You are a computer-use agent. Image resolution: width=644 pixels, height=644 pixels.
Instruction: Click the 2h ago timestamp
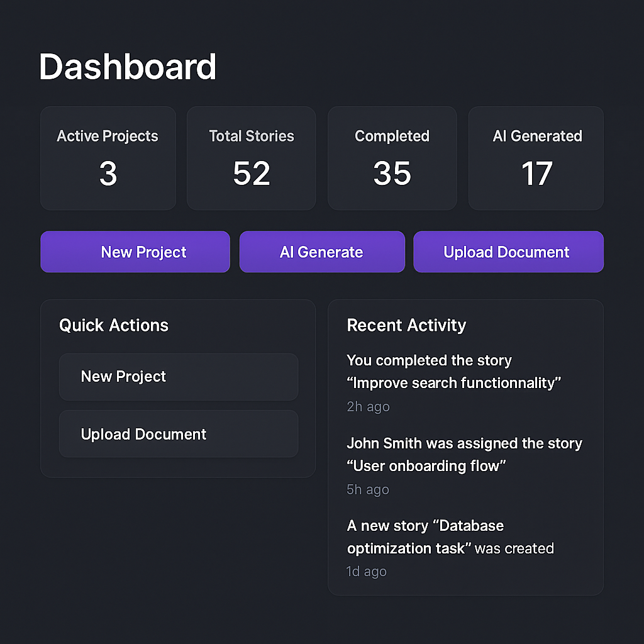368,407
